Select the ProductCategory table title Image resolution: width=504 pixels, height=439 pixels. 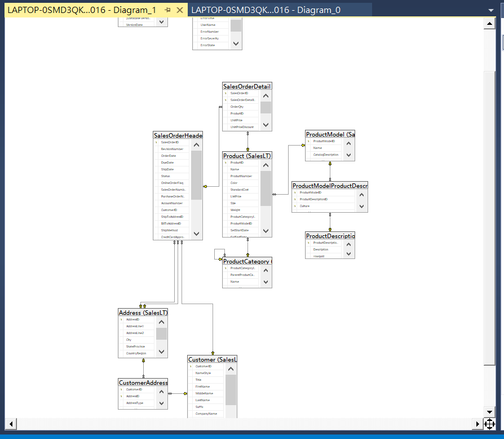click(x=247, y=261)
